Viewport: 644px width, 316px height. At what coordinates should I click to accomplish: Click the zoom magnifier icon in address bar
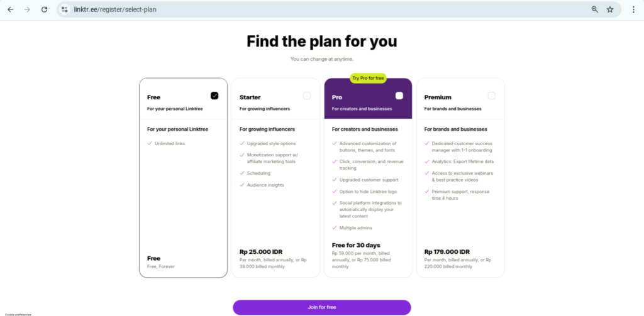[595, 9]
